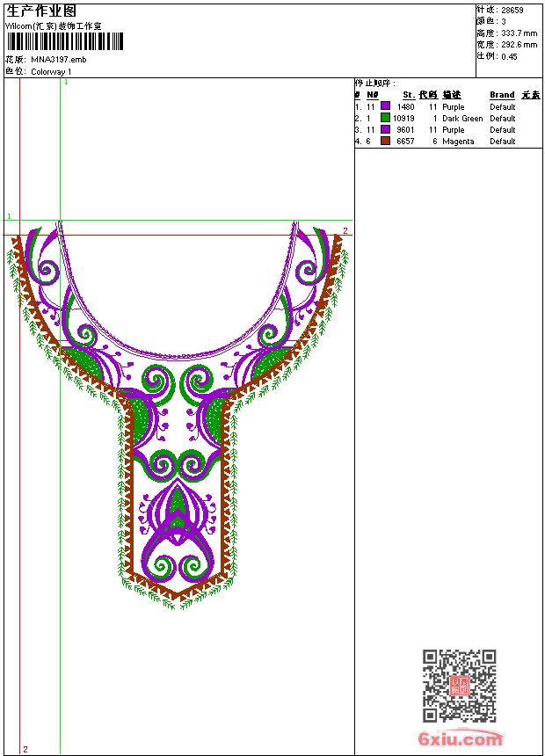545x756 pixels.
Task: Click the width value 292.6 mm
Action: [x=519, y=45]
